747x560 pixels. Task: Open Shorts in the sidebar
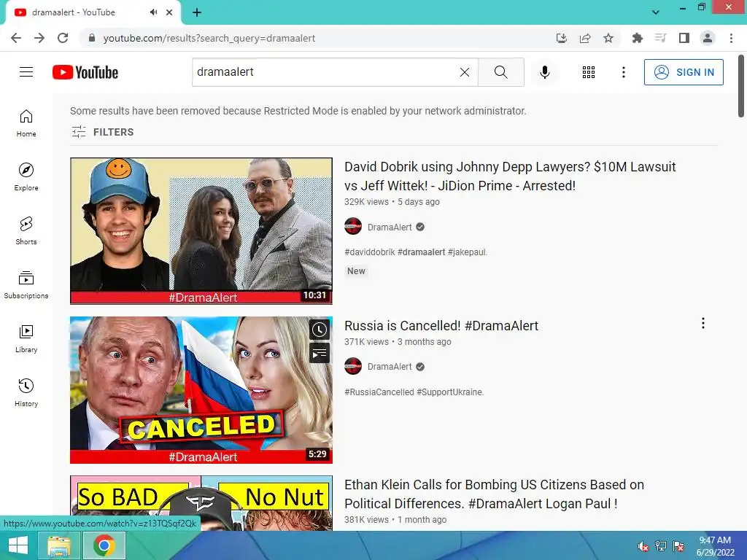point(26,230)
